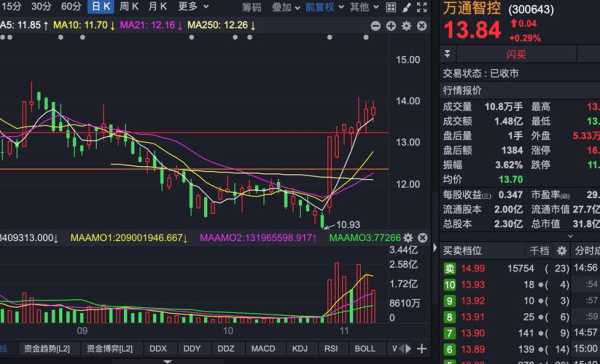Viewport: 600px width, 364px height.
Task: Open MA indicator settings gear icon
Action: pyautogui.click(x=406, y=26)
